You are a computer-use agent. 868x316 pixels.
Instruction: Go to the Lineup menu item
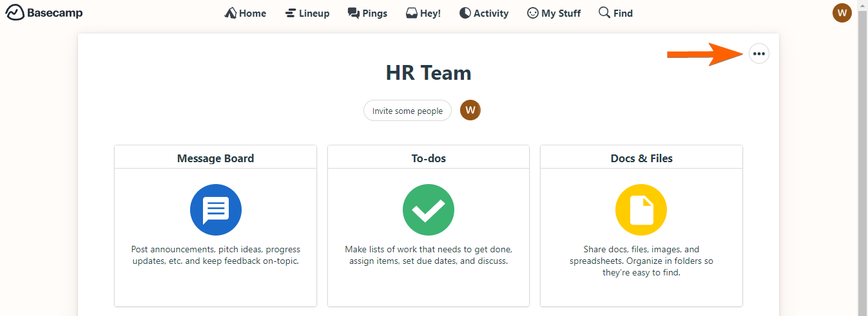click(307, 13)
